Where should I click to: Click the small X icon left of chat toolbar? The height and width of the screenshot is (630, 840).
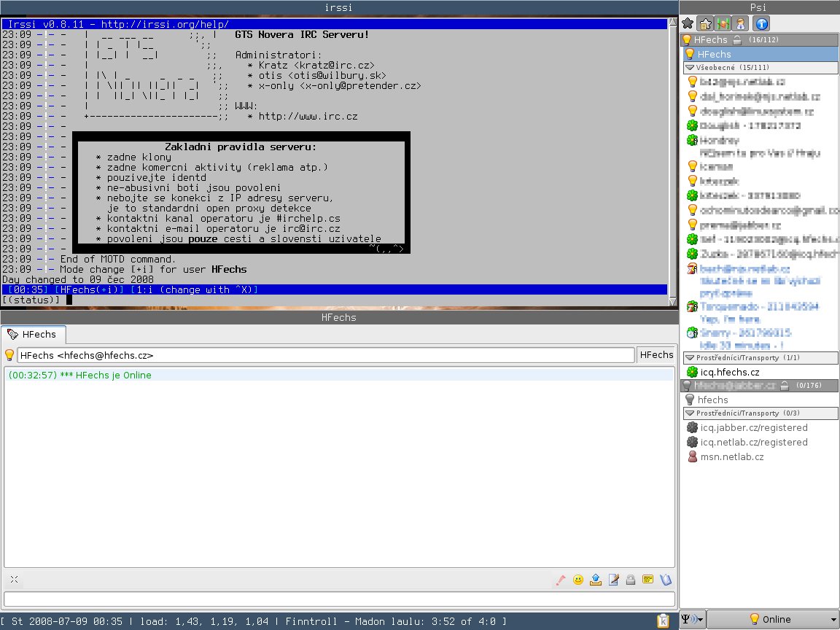pos(15,579)
